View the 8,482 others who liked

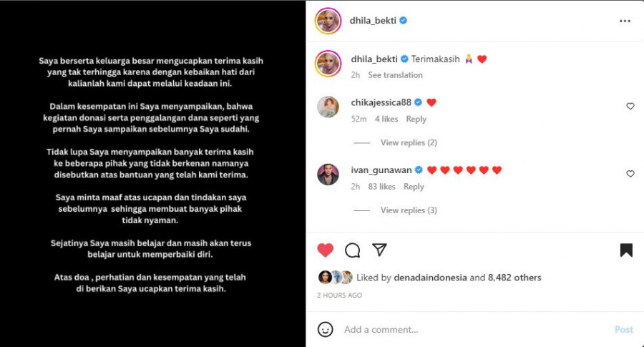pyautogui.click(x=514, y=278)
